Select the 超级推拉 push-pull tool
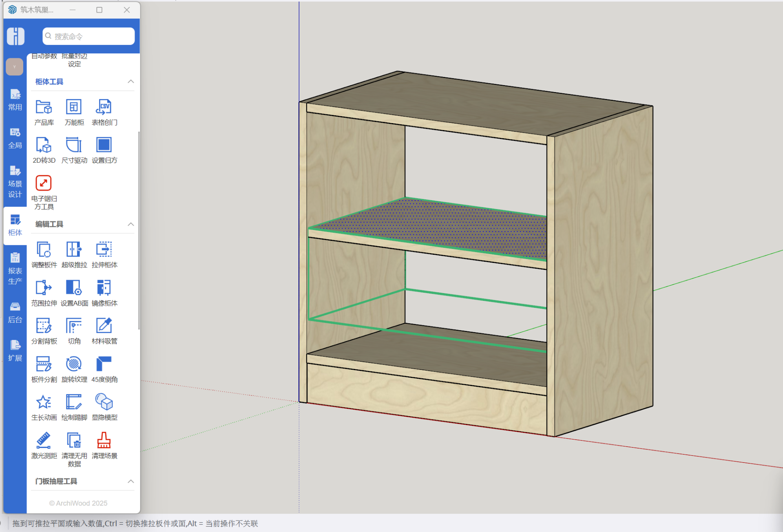The image size is (783, 532). (74, 250)
